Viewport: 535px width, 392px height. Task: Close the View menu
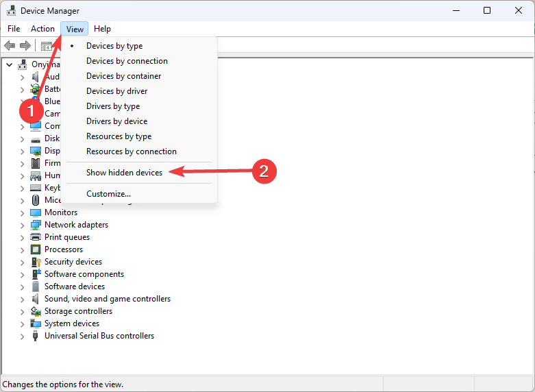coord(75,29)
